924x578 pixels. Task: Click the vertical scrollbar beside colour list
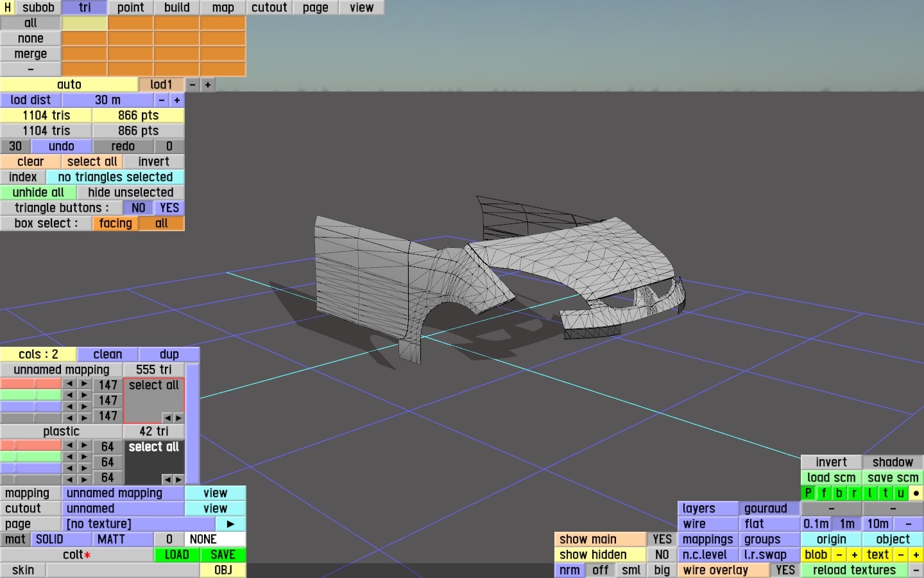[x=193, y=424]
